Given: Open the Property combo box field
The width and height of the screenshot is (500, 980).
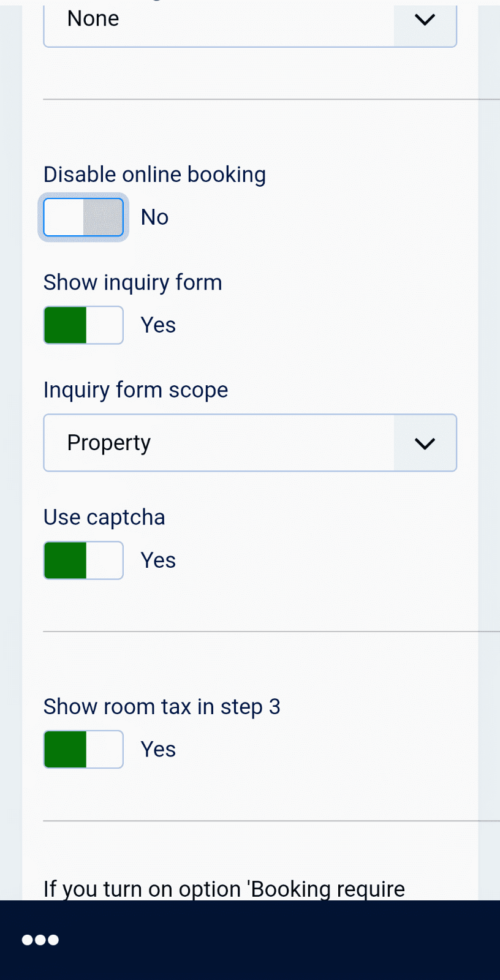Looking at the screenshot, I should click(x=219, y=443).
